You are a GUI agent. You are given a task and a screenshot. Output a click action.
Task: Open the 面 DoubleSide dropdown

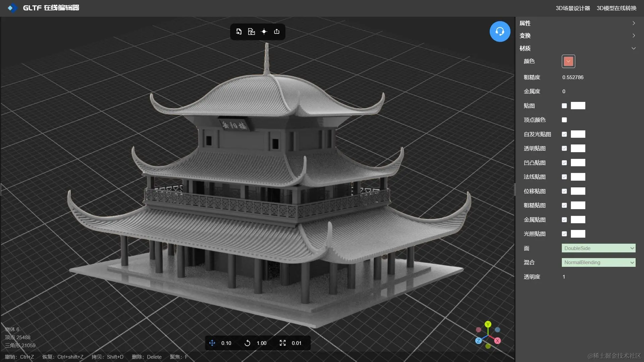[598, 248]
